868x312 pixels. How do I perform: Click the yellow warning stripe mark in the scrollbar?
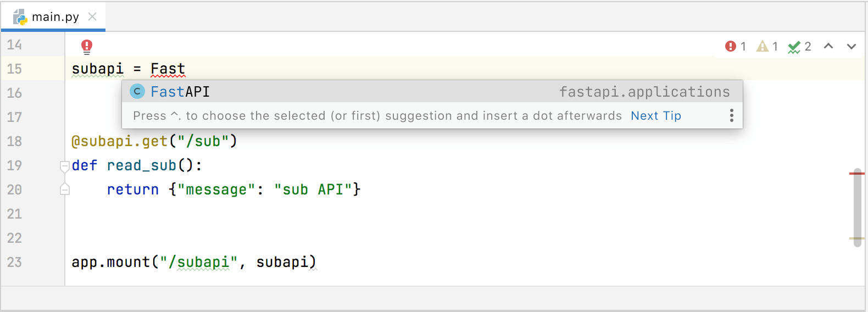pos(857,238)
